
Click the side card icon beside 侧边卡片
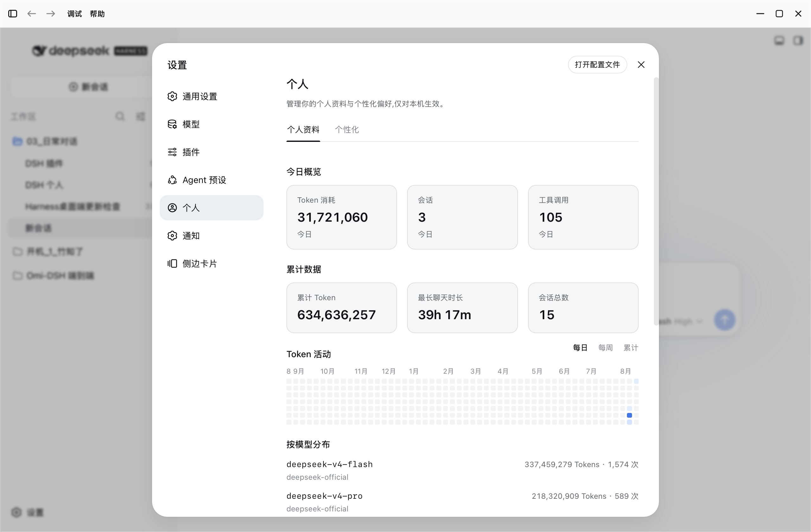click(172, 263)
